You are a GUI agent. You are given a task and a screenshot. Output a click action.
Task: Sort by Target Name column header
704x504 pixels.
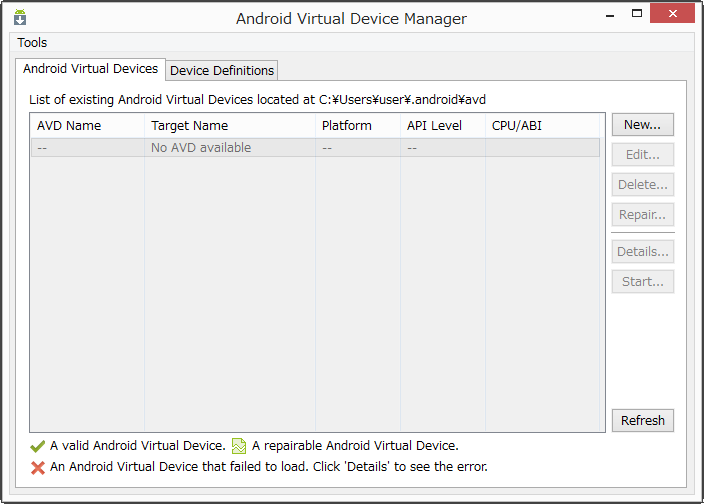[x=230, y=126]
